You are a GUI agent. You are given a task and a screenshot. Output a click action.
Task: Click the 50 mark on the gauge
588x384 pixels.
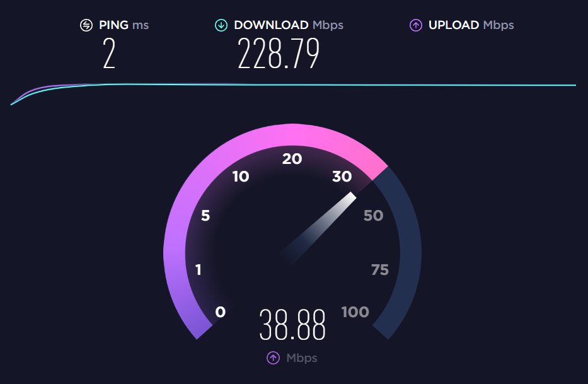[374, 216]
